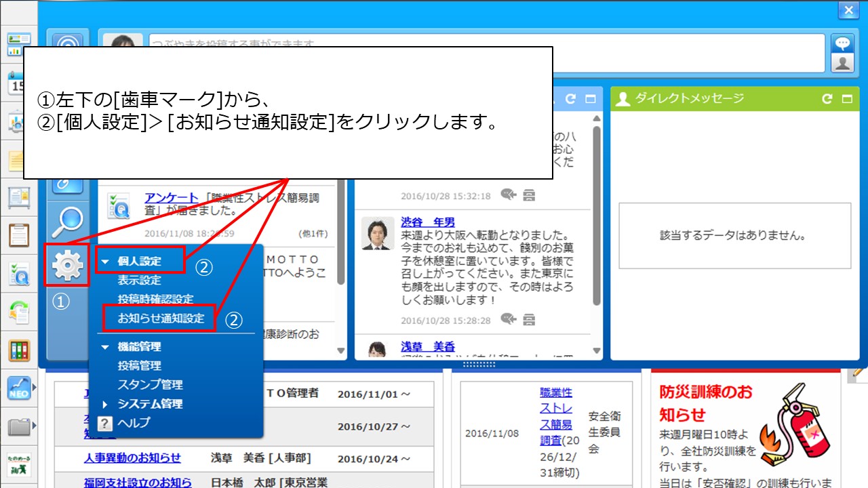Expand the システム管理 menu section
Screen dimensions: 868x488
point(105,404)
